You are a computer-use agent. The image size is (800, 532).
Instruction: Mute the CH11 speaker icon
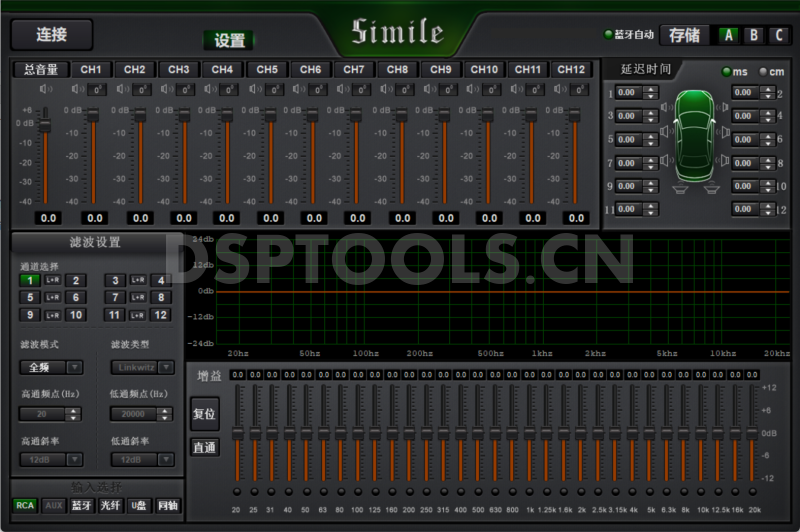coord(516,89)
